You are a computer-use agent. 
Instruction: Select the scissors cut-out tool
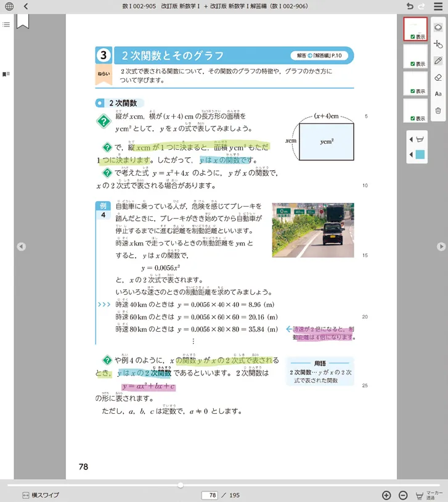click(438, 44)
